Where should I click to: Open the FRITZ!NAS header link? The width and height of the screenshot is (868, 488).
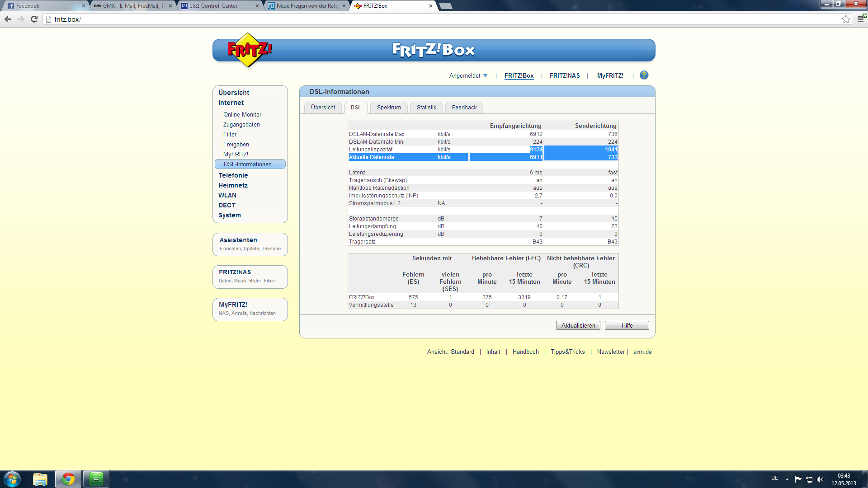[x=565, y=75]
